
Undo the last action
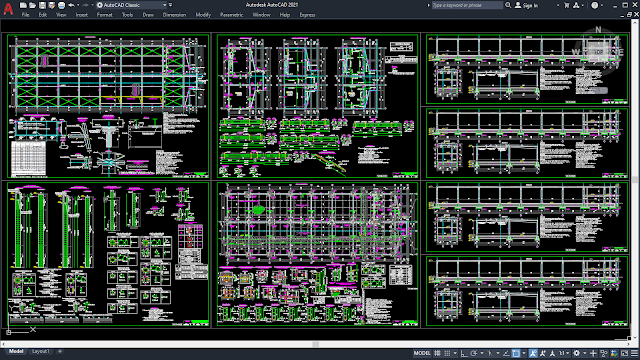pos(71,5)
